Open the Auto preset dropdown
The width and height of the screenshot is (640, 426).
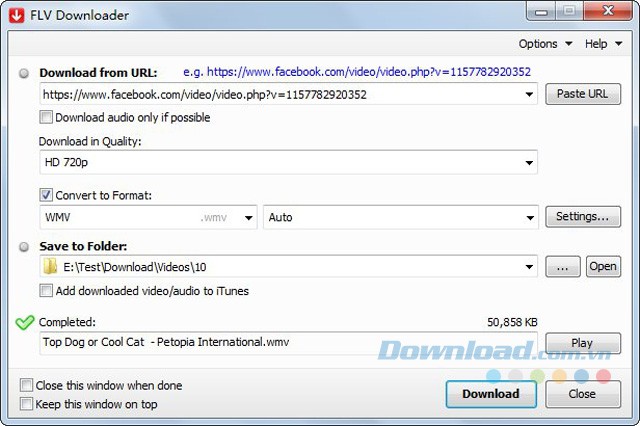click(x=401, y=217)
